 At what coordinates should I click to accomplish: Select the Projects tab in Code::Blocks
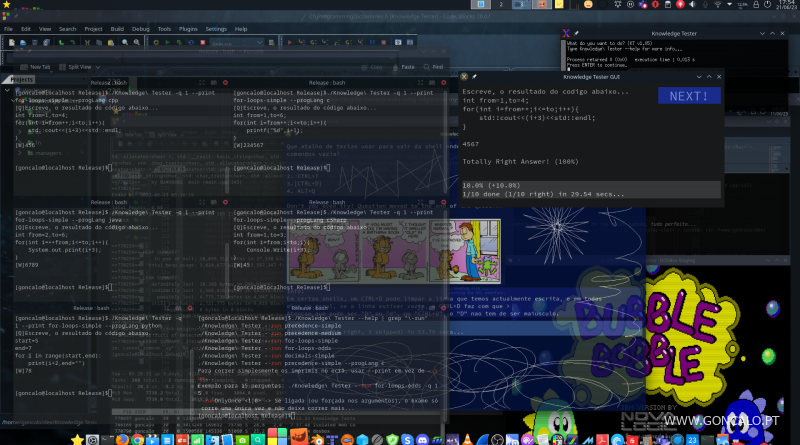pos(22,78)
